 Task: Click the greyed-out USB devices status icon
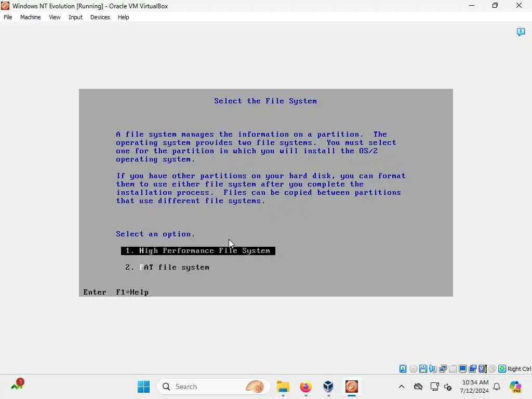453,369
